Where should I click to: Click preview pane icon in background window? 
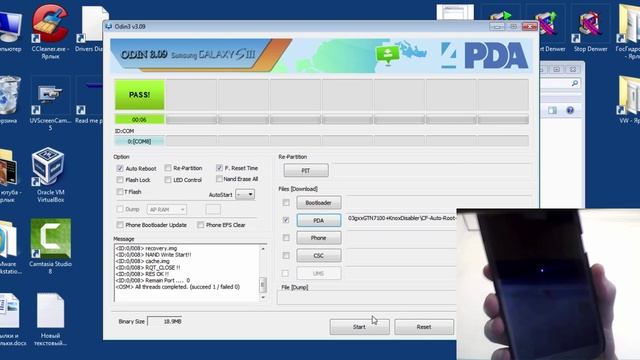coord(552,111)
